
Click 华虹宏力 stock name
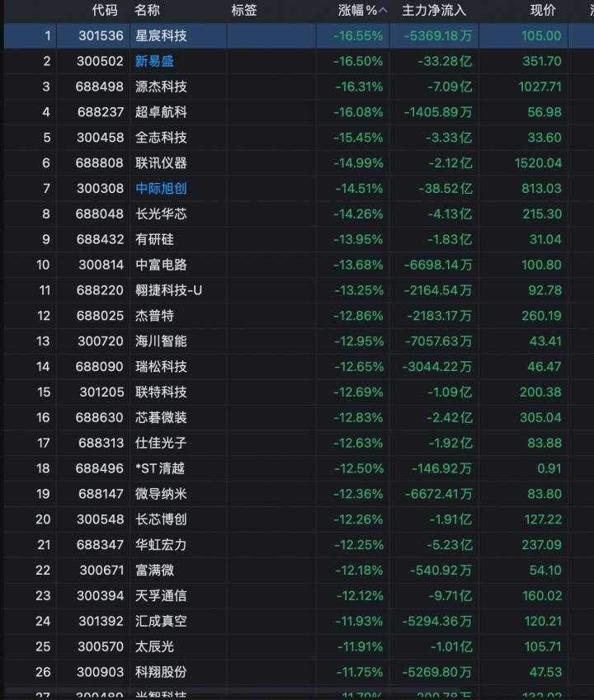[x=161, y=545]
